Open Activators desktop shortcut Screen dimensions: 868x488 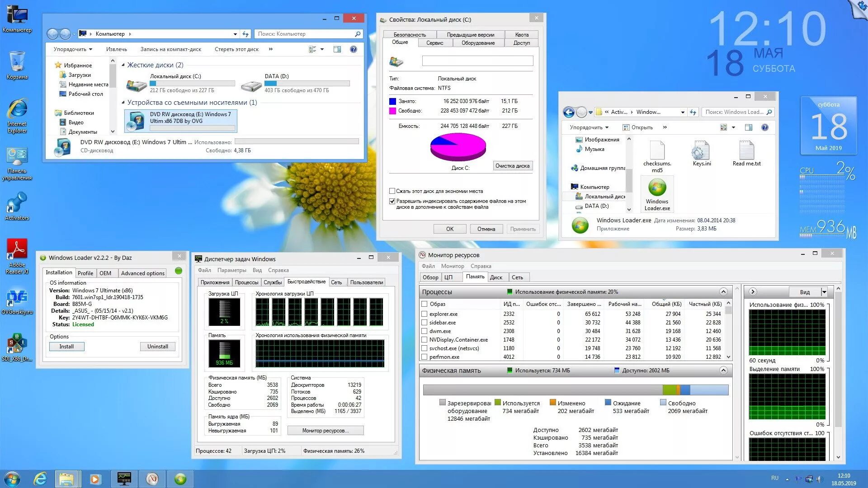(x=17, y=202)
